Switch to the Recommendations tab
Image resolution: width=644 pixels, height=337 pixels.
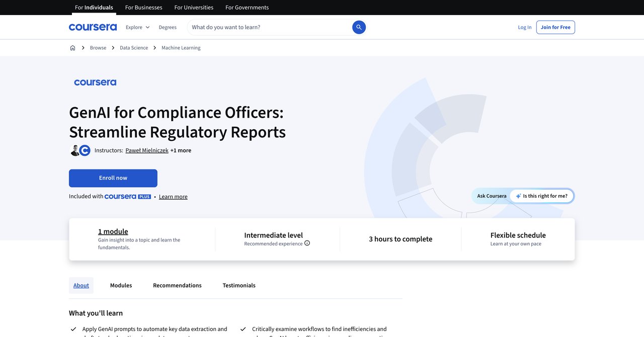point(177,285)
